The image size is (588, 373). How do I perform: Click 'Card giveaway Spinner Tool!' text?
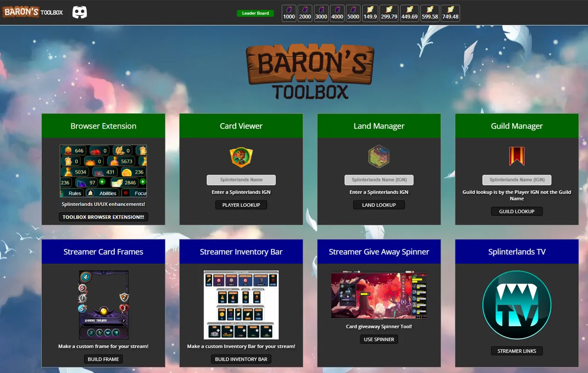(x=379, y=327)
